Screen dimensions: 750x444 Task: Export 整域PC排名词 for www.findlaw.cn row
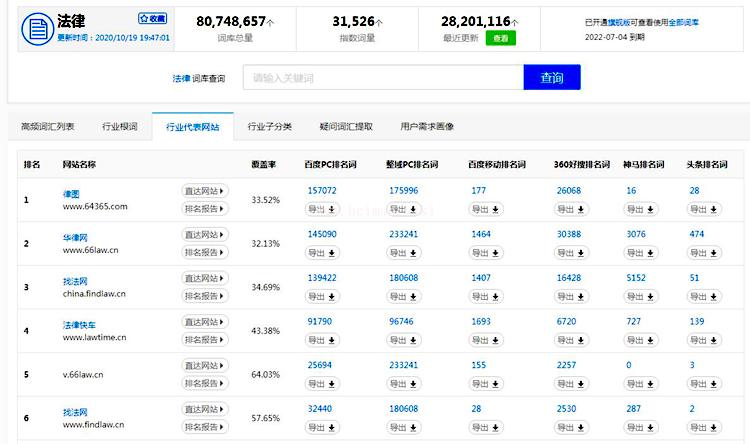coord(404,428)
